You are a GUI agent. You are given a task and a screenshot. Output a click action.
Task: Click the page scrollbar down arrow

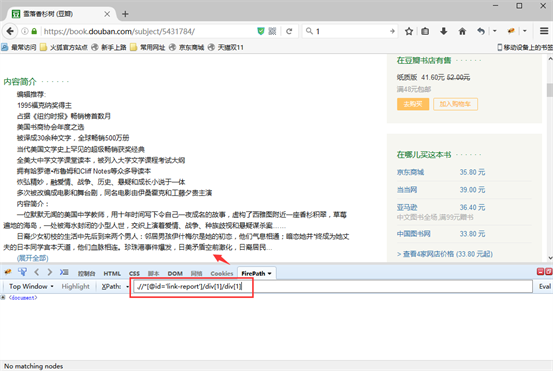pyautogui.click(x=549, y=258)
